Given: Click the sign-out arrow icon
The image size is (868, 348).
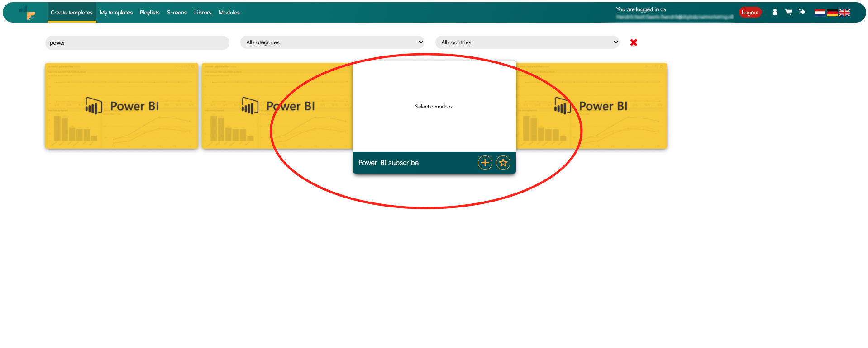Looking at the screenshot, I should coord(802,12).
